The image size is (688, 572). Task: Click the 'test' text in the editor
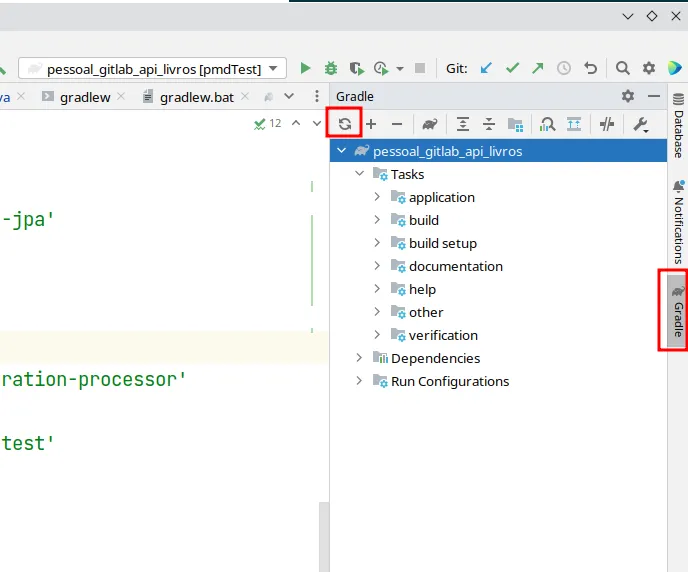(27, 443)
